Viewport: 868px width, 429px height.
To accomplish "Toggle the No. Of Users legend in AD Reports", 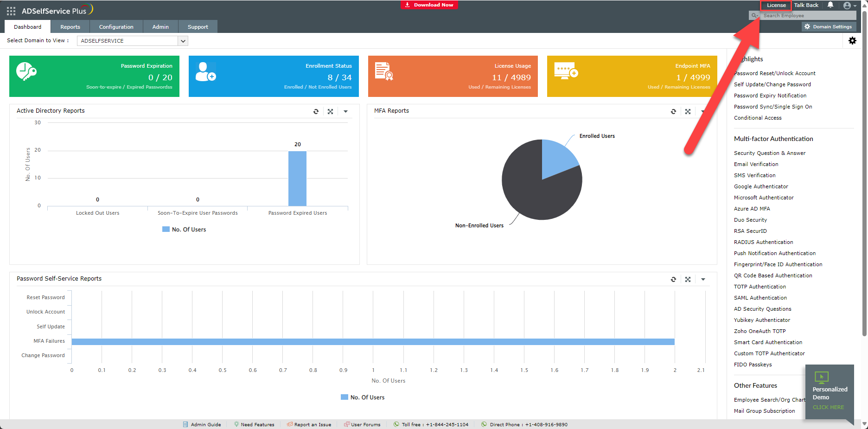I will pyautogui.click(x=184, y=230).
